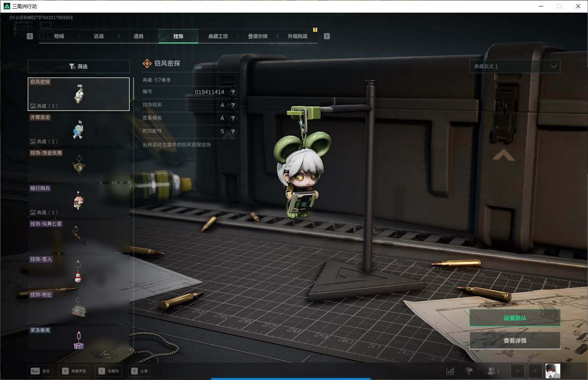588x380 pixels.
Task: Select the 挂饰-雪人 charm thumbnail
Action: [78, 272]
